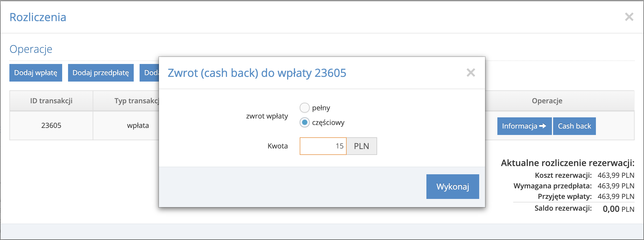The image size is (644, 240).
Task: Click the Dodaj przedpłatę button
Action: tap(101, 73)
